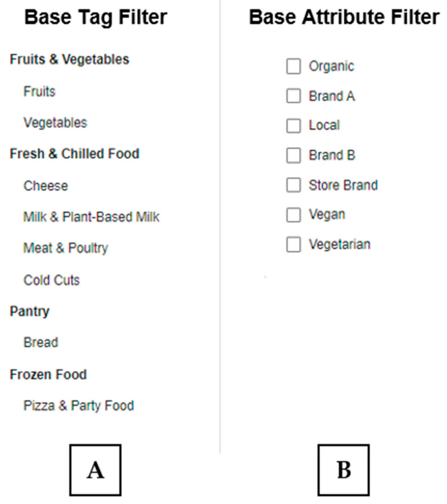Filter by Cold Cuts
The width and height of the screenshot is (447, 504).
pyautogui.click(x=52, y=280)
